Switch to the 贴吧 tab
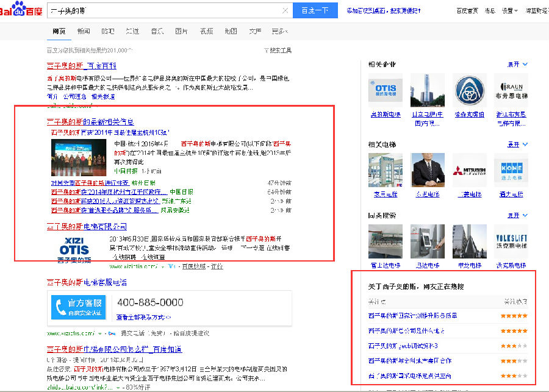The image size is (549, 392). tap(108, 31)
